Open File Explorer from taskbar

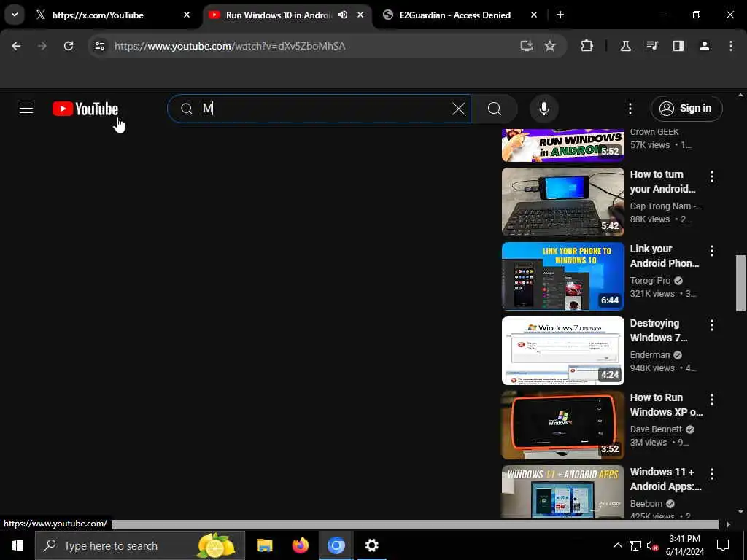click(x=264, y=545)
